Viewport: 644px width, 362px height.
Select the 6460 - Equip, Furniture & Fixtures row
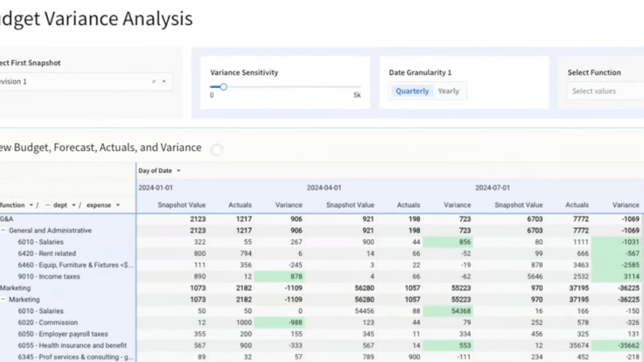(x=75, y=265)
